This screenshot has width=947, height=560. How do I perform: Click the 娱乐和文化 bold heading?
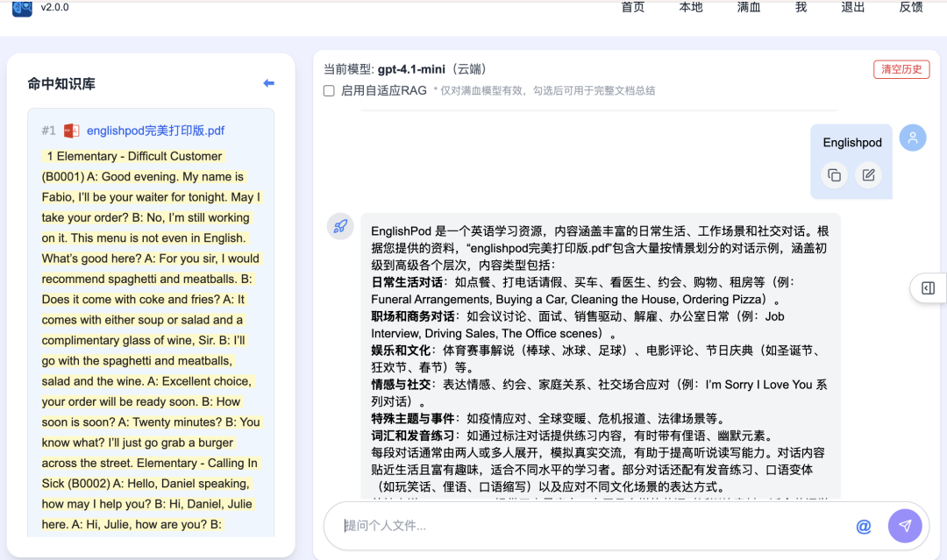pos(401,351)
